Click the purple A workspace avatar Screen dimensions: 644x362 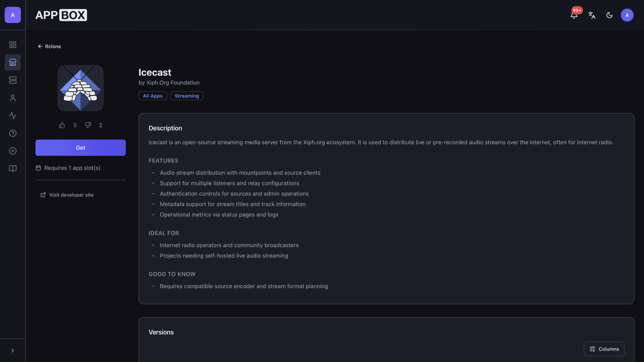pos(13,15)
